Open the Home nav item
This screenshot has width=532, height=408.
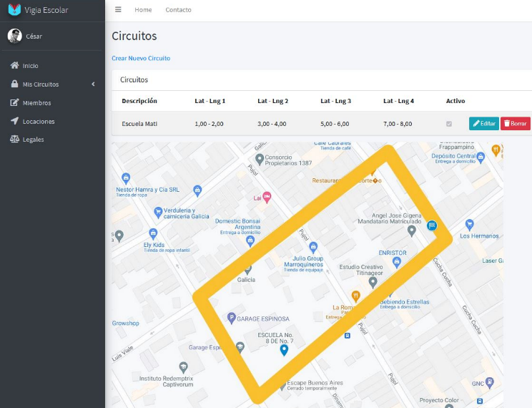point(143,10)
